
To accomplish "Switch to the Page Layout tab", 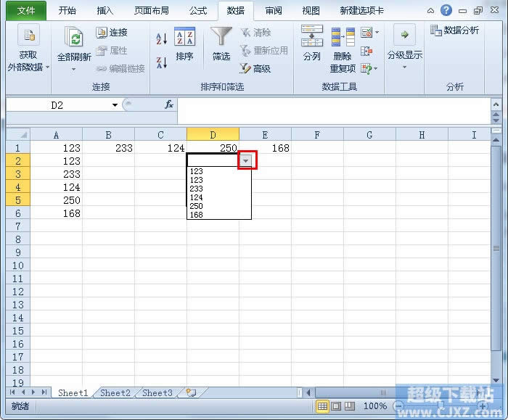I will [x=152, y=11].
